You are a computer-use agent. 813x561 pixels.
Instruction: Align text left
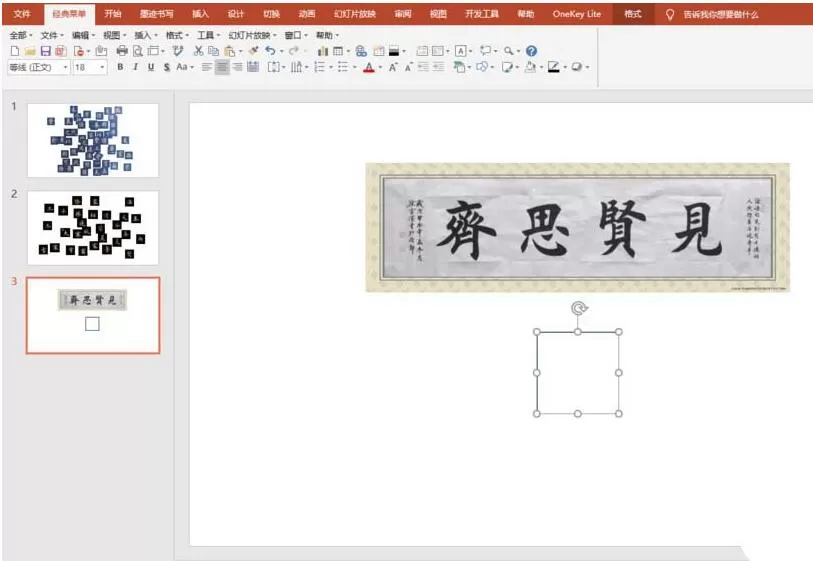[x=206, y=67]
